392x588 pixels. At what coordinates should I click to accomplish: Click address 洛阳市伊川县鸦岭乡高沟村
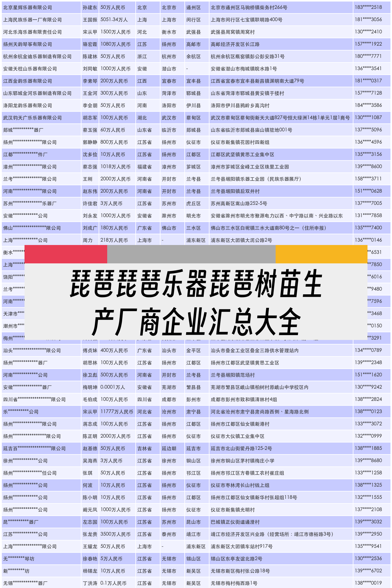tap(240, 105)
